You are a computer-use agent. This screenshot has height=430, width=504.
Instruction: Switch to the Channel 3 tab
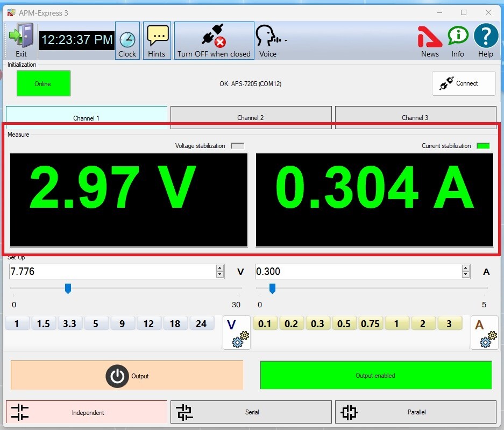pyautogui.click(x=415, y=117)
